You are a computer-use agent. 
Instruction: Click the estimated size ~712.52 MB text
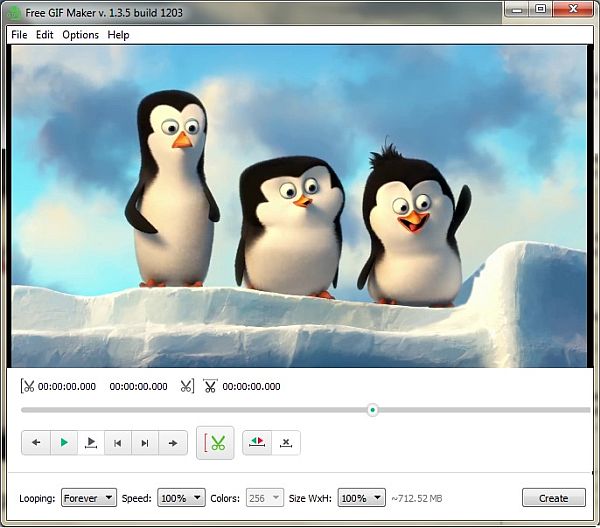coord(416,498)
